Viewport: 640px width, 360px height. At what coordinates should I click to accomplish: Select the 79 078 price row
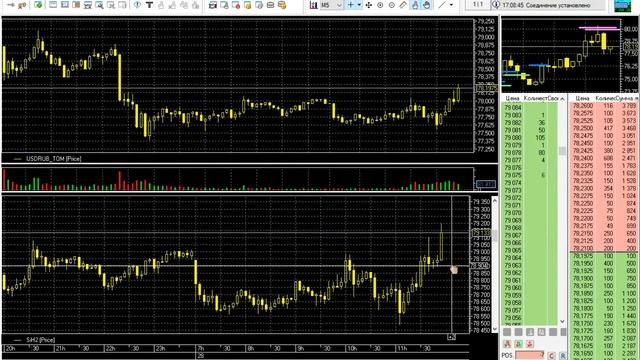point(529,153)
